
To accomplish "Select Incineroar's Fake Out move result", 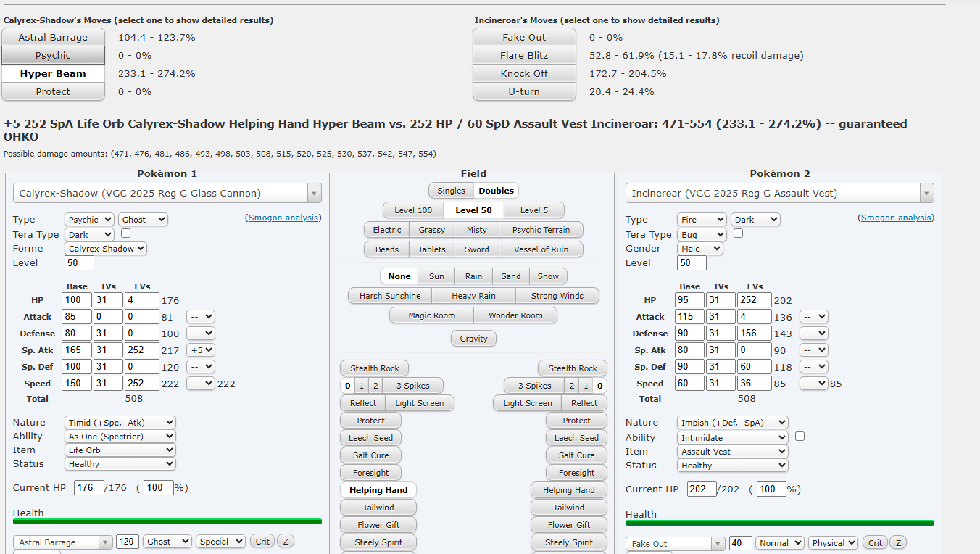I will (524, 37).
